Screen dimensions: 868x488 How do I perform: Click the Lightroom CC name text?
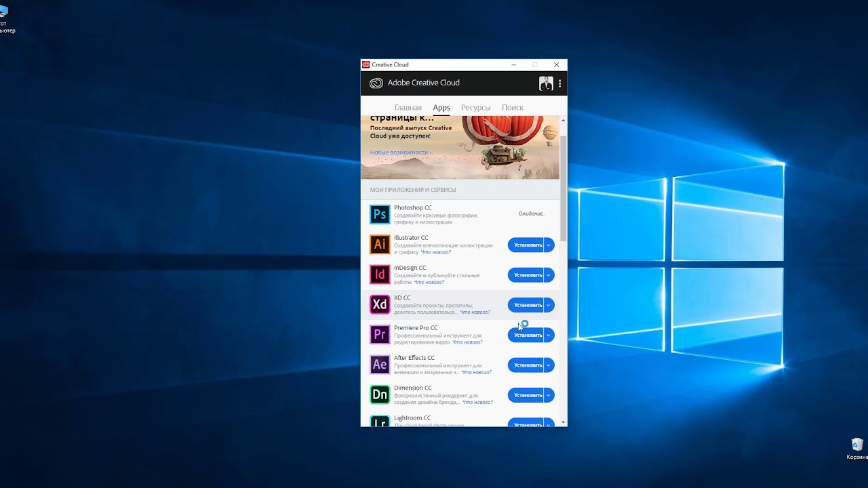[412, 418]
